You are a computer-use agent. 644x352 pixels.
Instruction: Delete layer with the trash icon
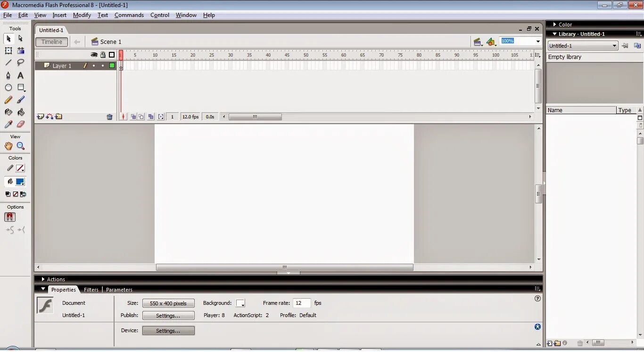click(x=110, y=117)
